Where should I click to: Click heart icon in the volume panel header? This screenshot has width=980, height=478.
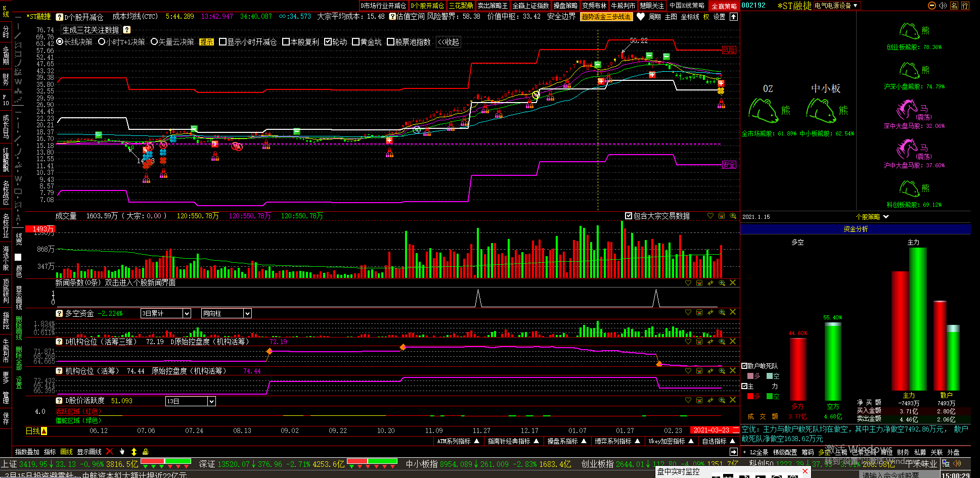[x=710, y=216]
